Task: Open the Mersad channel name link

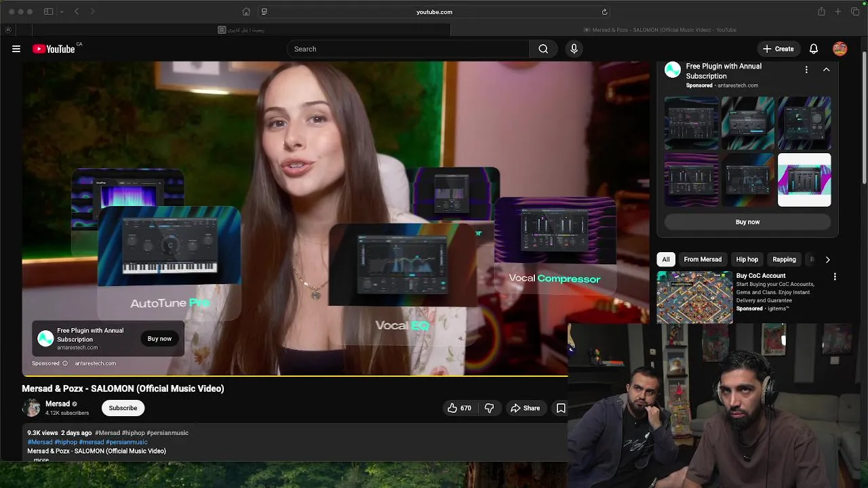Action: tap(58, 404)
